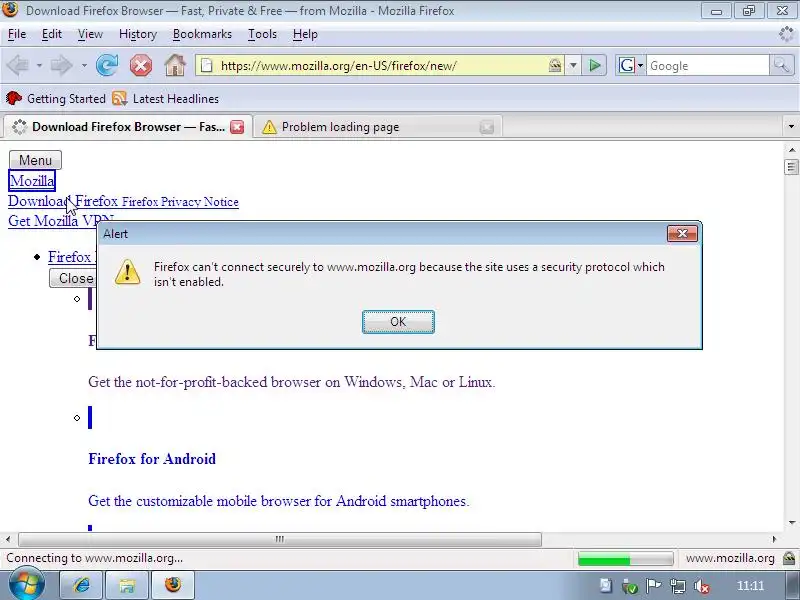Close the Alert dialog with X
The width and height of the screenshot is (800, 600).
pyautogui.click(x=682, y=234)
